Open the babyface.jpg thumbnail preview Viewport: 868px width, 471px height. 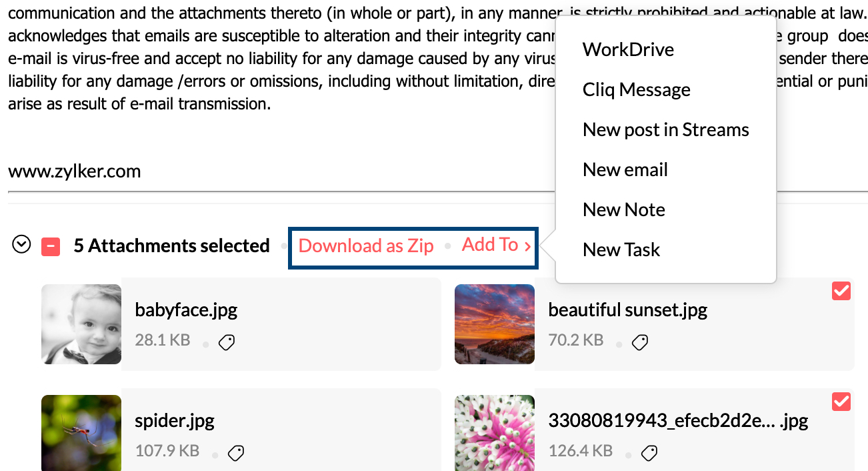point(81,324)
